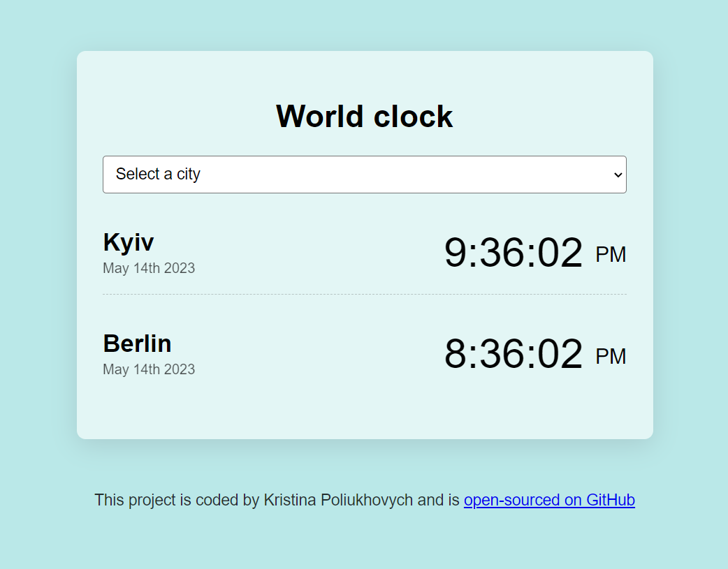Click the hour digit 8 in Berlin's time
728x569 pixels.
point(456,354)
